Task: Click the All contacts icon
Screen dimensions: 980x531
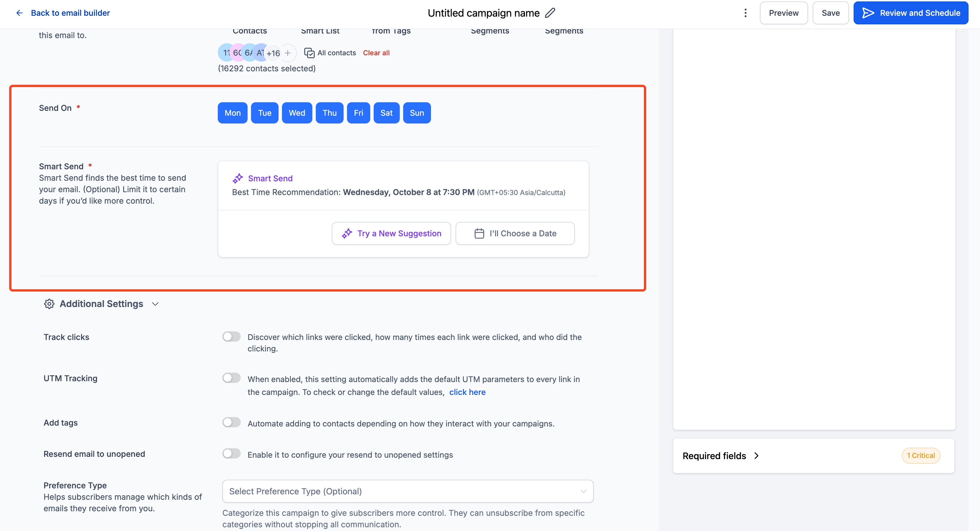Action: pos(309,53)
